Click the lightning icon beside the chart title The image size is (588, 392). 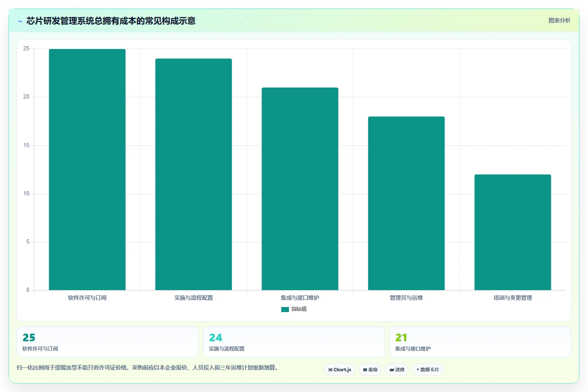coord(20,21)
